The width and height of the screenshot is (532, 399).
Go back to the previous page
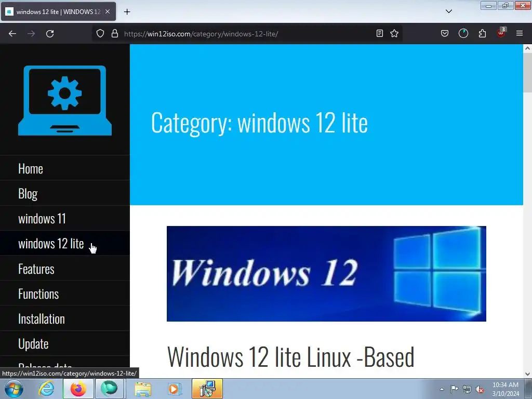(12, 34)
